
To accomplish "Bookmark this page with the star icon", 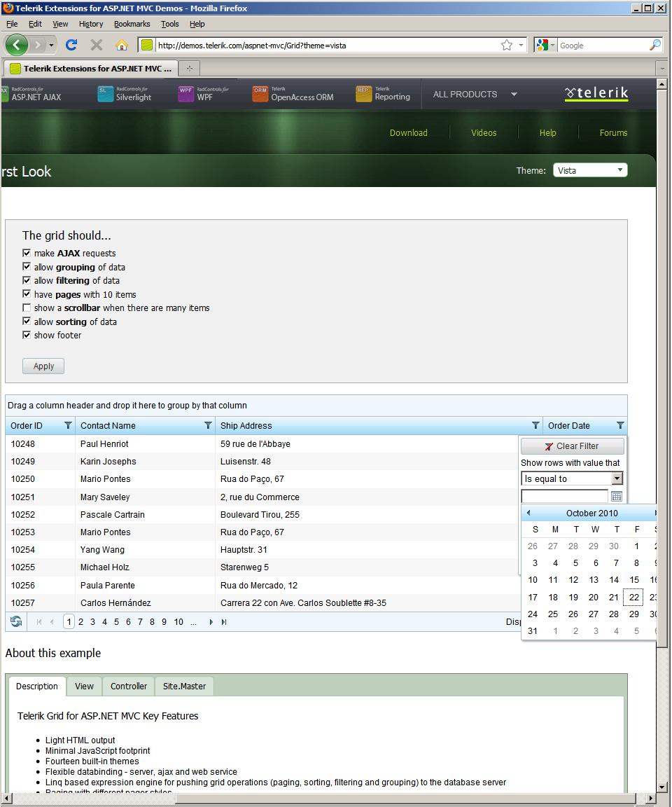I will click(x=506, y=46).
